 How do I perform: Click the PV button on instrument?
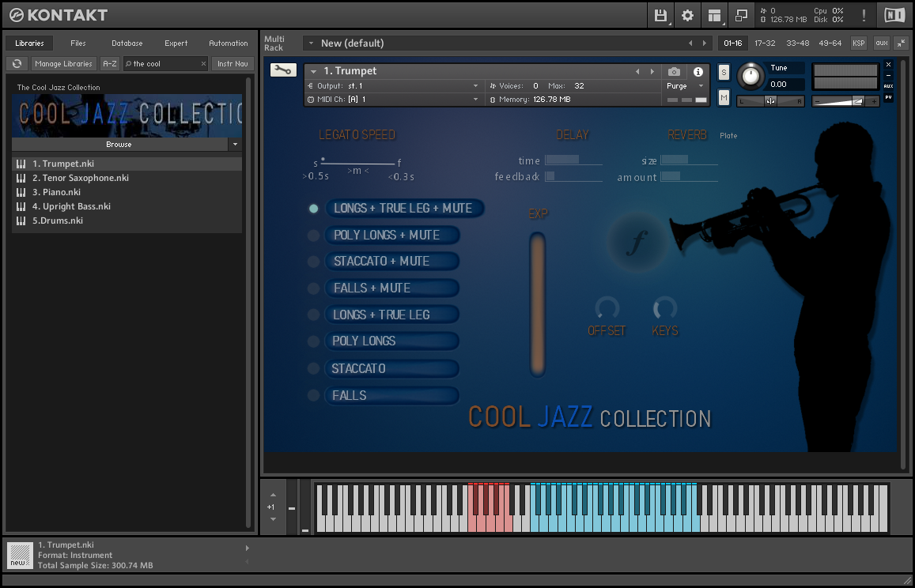888,97
